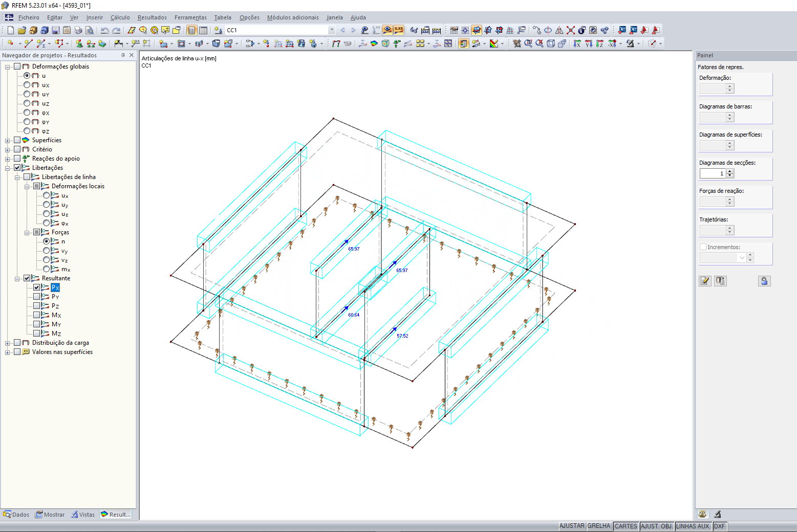Click the wireframe cube display icon

pos(551,43)
